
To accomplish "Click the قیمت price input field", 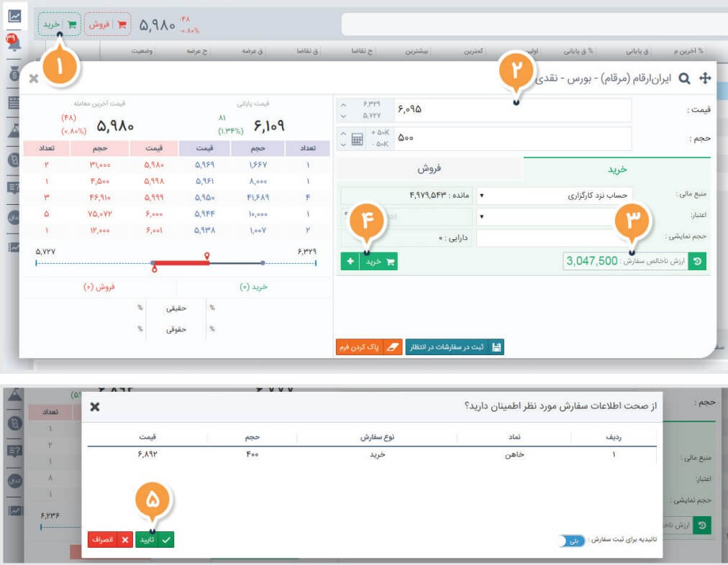I will 513,109.
